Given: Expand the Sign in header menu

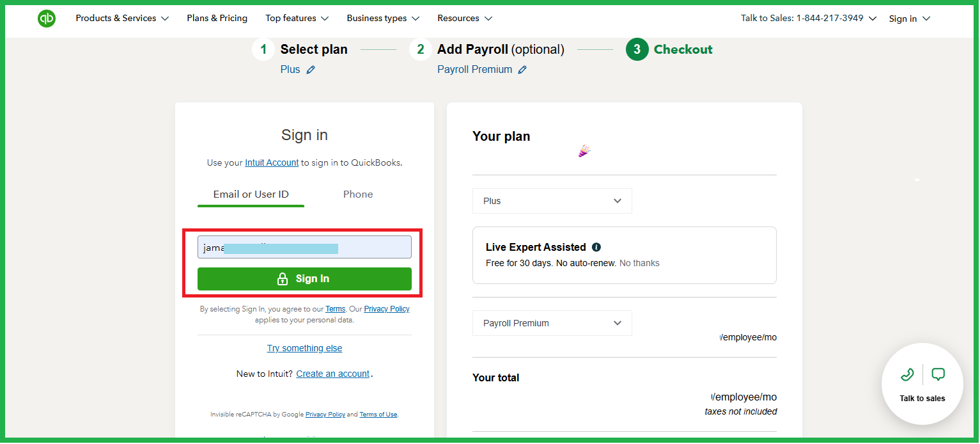Looking at the screenshot, I should click(909, 19).
